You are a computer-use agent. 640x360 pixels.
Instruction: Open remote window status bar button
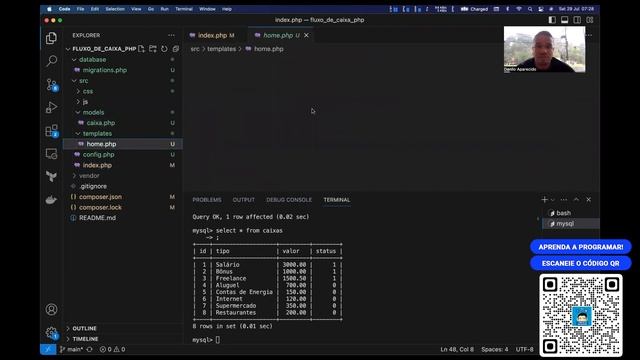(48, 349)
